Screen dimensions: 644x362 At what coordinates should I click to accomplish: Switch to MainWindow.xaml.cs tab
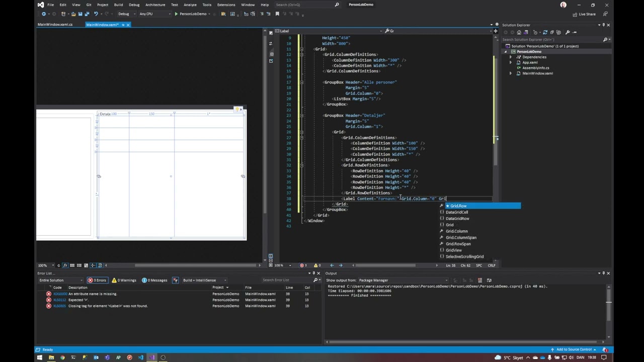(x=55, y=25)
